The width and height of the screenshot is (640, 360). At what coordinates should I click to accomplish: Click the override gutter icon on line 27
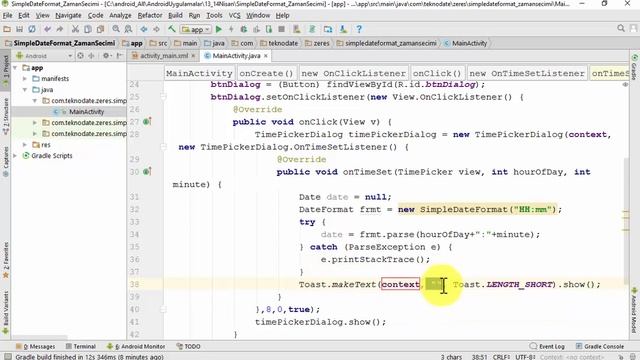click(x=147, y=121)
